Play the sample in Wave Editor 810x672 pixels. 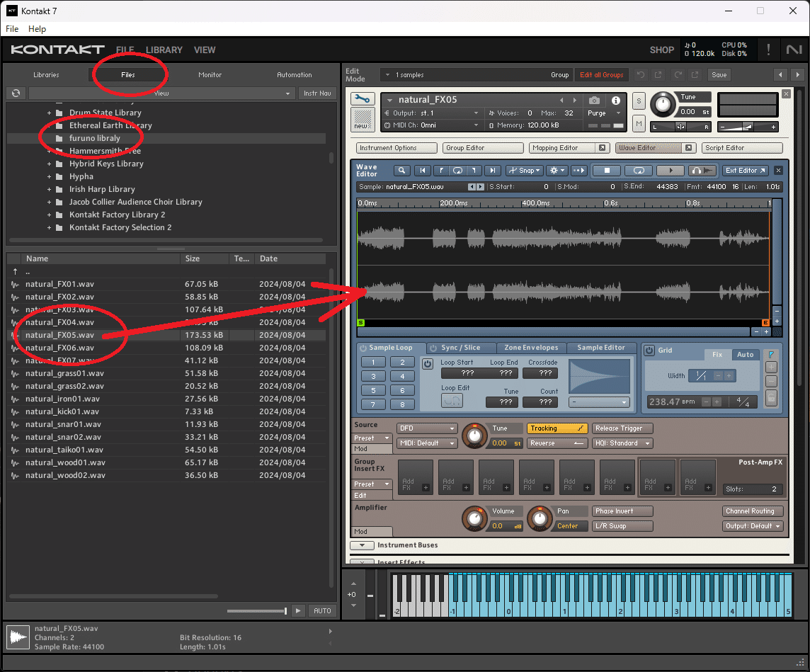point(671,171)
